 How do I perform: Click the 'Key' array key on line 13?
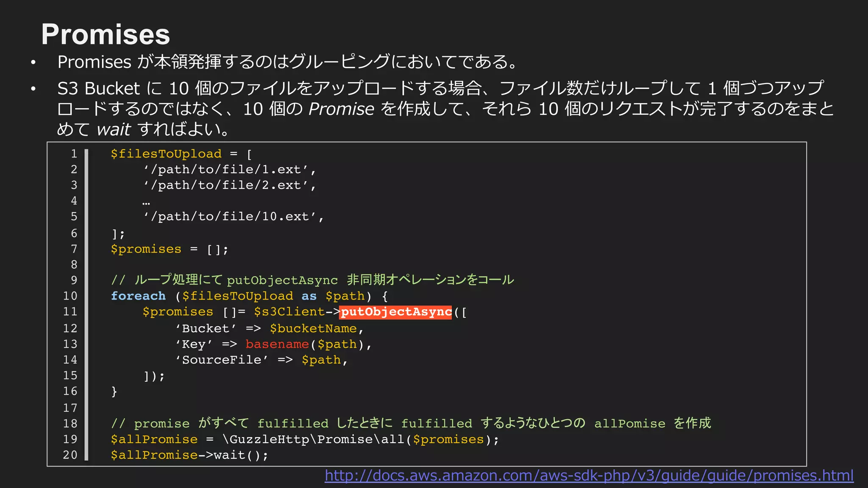(194, 344)
